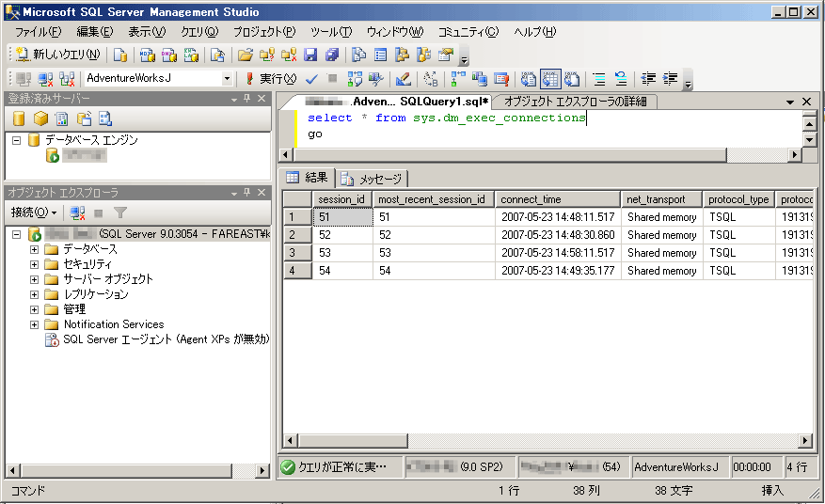Screen dimensions: 825x504
Task: Click the Display Estimated Execution Plan icon
Action: (x=355, y=79)
